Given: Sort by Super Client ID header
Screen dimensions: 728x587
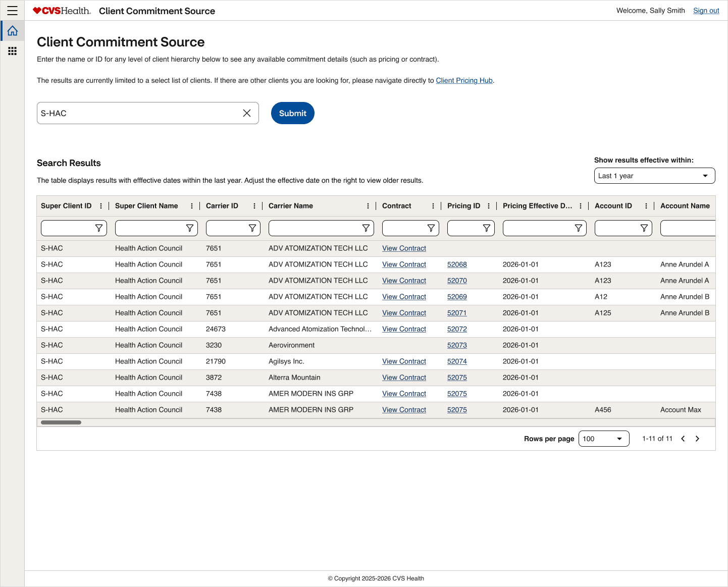Looking at the screenshot, I should pos(66,206).
